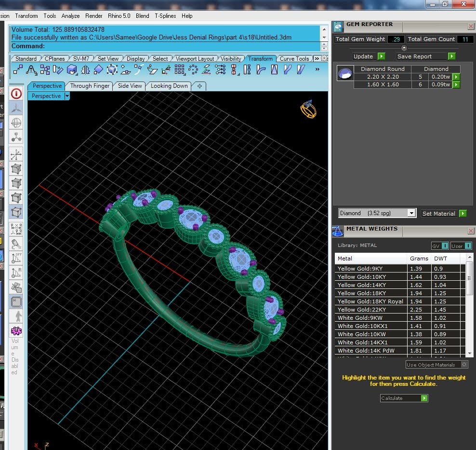Expand the 1.60 X 1.60 gem row arrow
This screenshot has height=450, width=476.
tap(456, 84)
